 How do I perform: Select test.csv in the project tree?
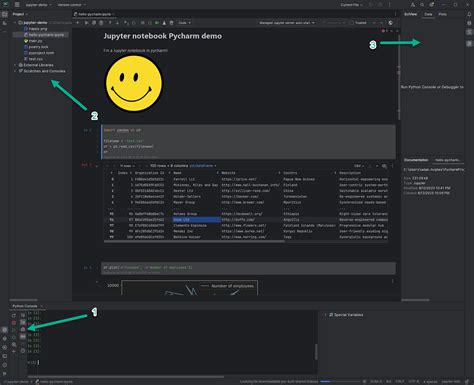point(33,59)
